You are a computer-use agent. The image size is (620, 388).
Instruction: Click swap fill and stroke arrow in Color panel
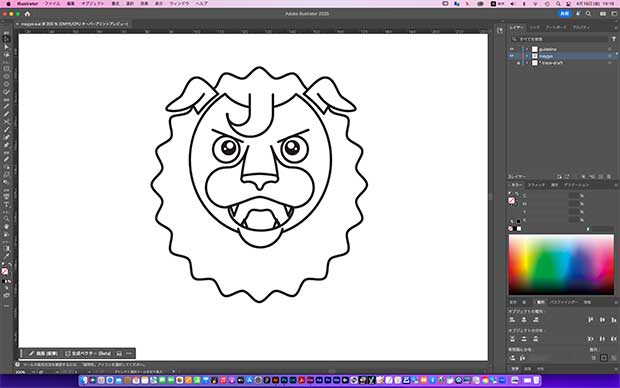(517, 194)
